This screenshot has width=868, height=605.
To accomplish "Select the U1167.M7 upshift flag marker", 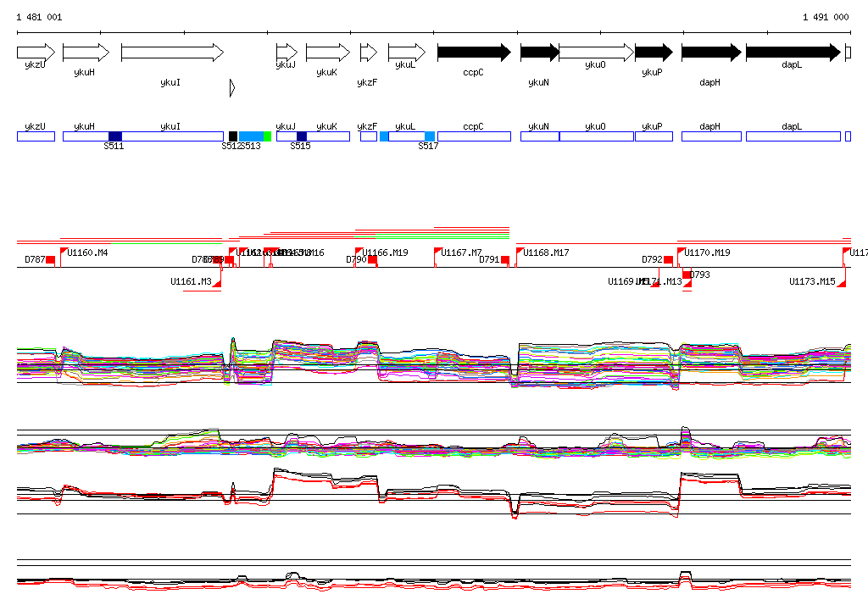I will pos(438,253).
